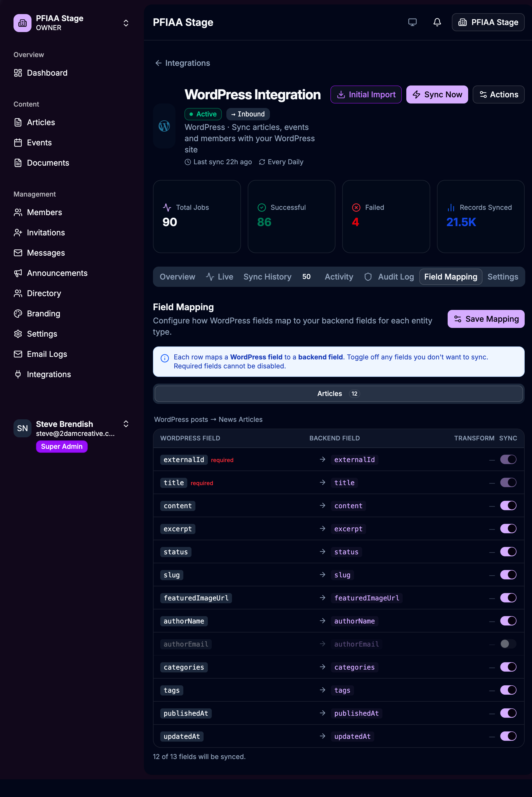The width and height of the screenshot is (532, 797).
Task: Toggle sync for the slug field
Action: pos(508,575)
